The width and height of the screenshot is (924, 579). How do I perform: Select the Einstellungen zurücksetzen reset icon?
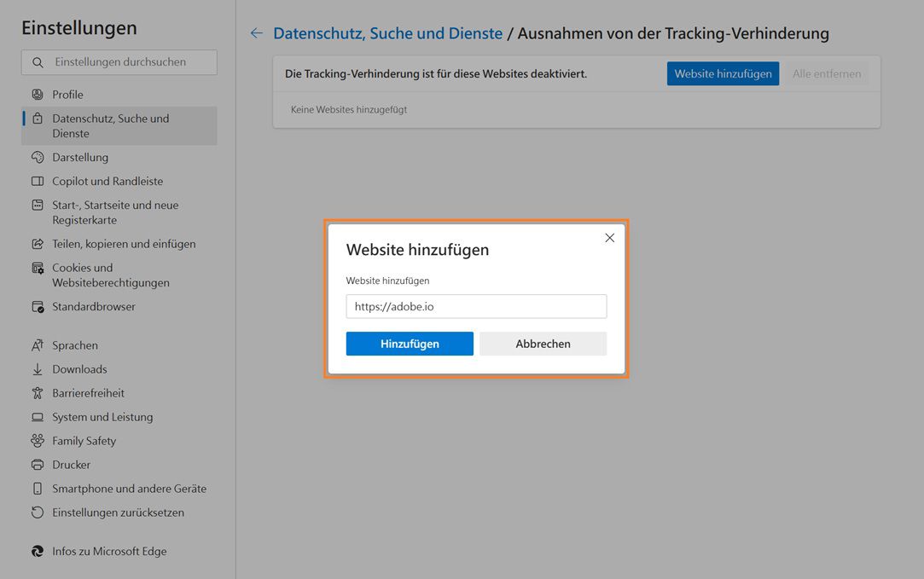click(35, 512)
